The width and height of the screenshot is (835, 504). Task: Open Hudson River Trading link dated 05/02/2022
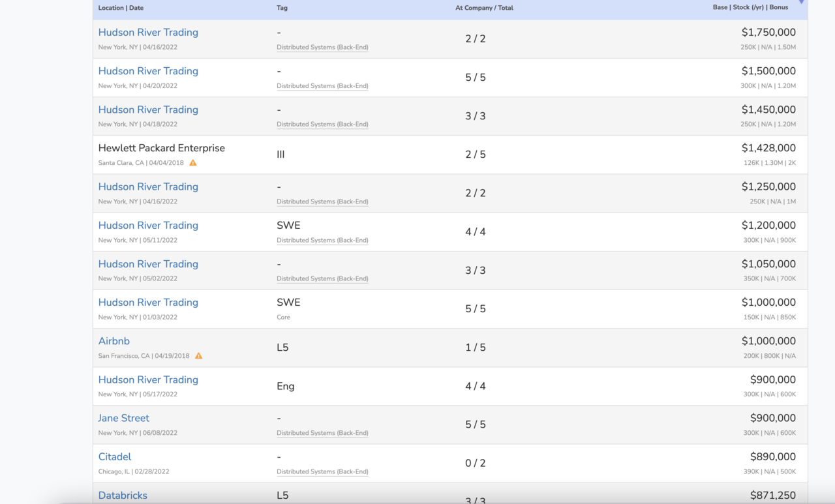tap(148, 263)
